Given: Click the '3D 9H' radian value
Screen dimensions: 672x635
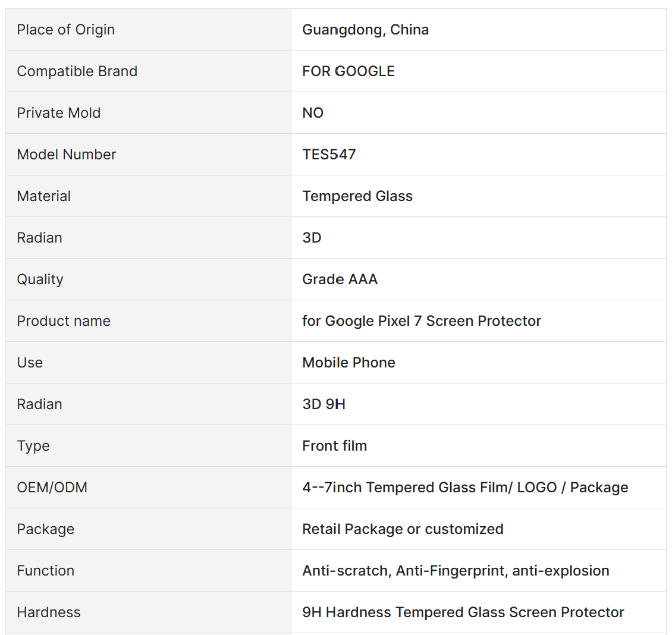Looking at the screenshot, I should click(x=324, y=404).
